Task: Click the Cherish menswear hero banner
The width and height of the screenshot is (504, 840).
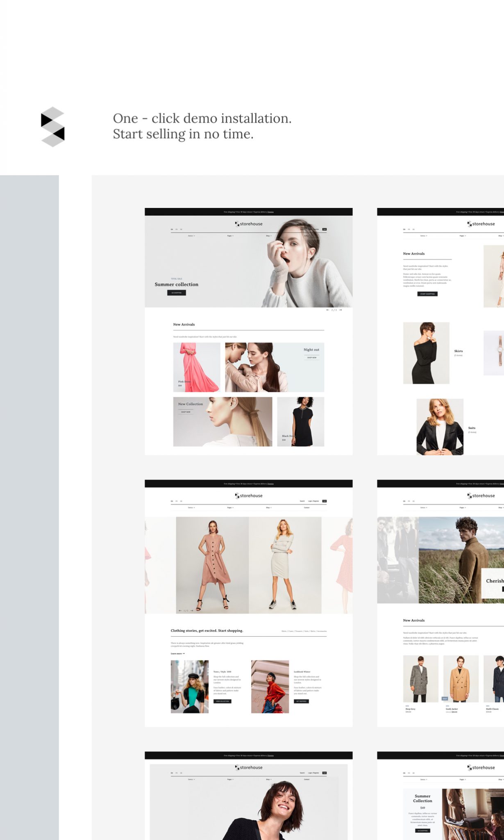Action: pyautogui.click(x=461, y=560)
